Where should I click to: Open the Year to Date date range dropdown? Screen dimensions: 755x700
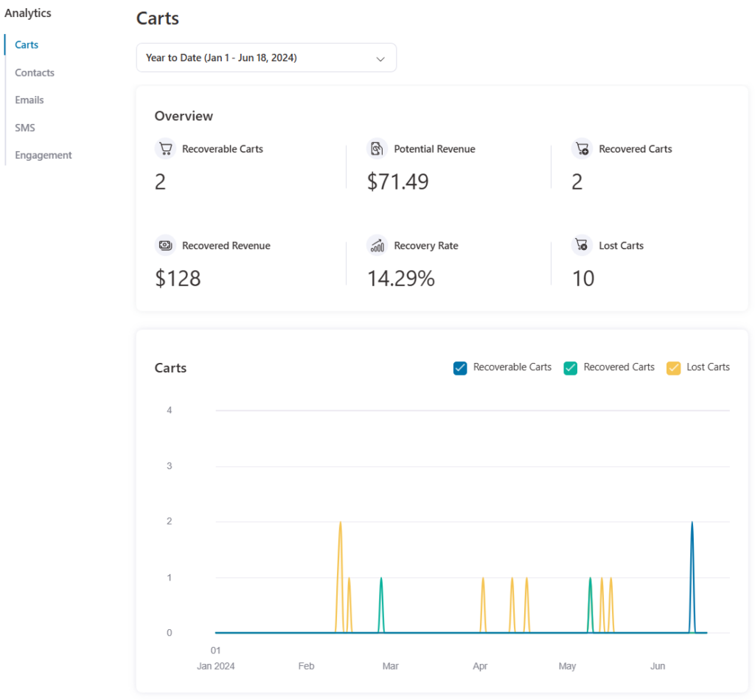coord(266,58)
